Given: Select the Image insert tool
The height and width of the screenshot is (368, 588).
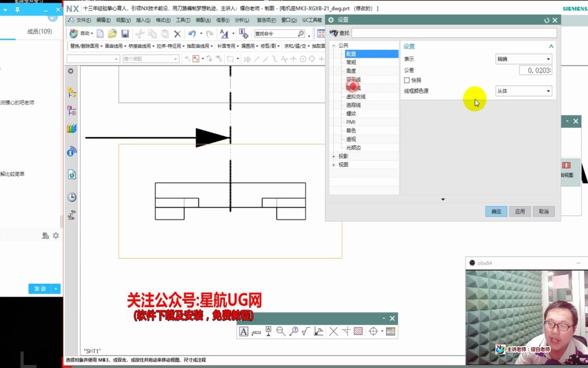Looking at the screenshot, I should point(391,331).
